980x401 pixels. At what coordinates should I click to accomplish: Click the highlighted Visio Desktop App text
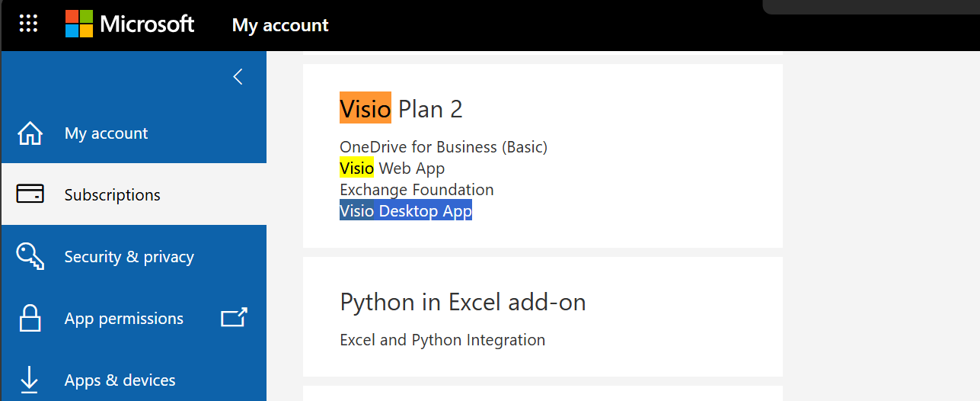406,211
